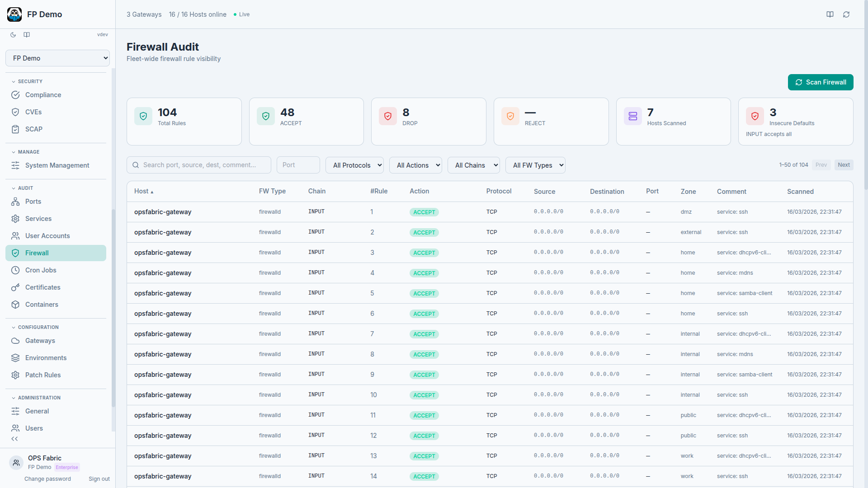Image resolution: width=868 pixels, height=488 pixels.
Task: Toggle the Live status indicator
Action: (241, 14)
